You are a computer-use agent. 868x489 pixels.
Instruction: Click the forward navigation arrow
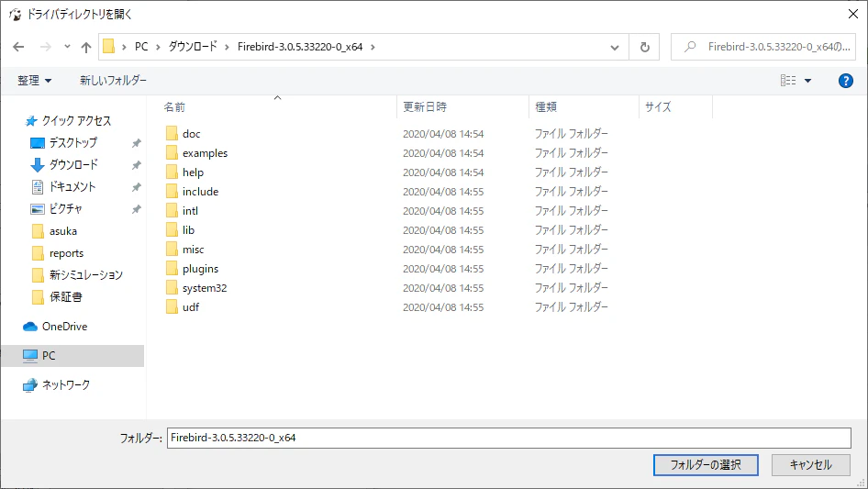click(45, 47)
